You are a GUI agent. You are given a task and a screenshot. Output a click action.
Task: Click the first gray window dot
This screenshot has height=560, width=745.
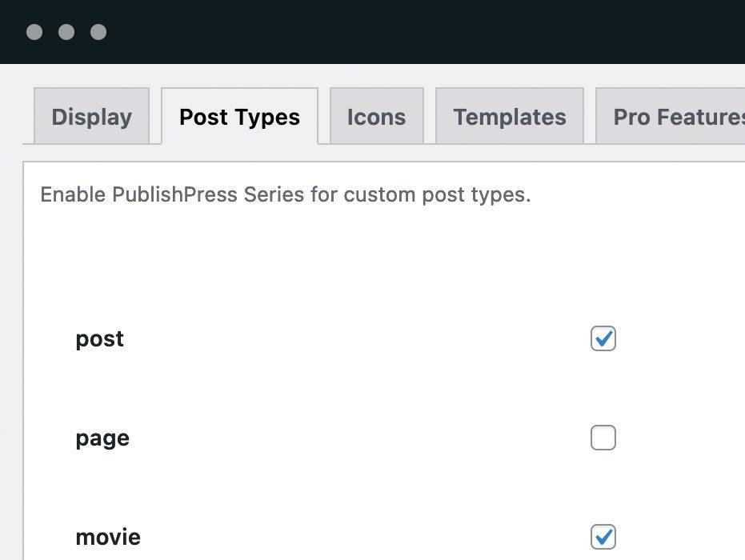coord(34,32)
